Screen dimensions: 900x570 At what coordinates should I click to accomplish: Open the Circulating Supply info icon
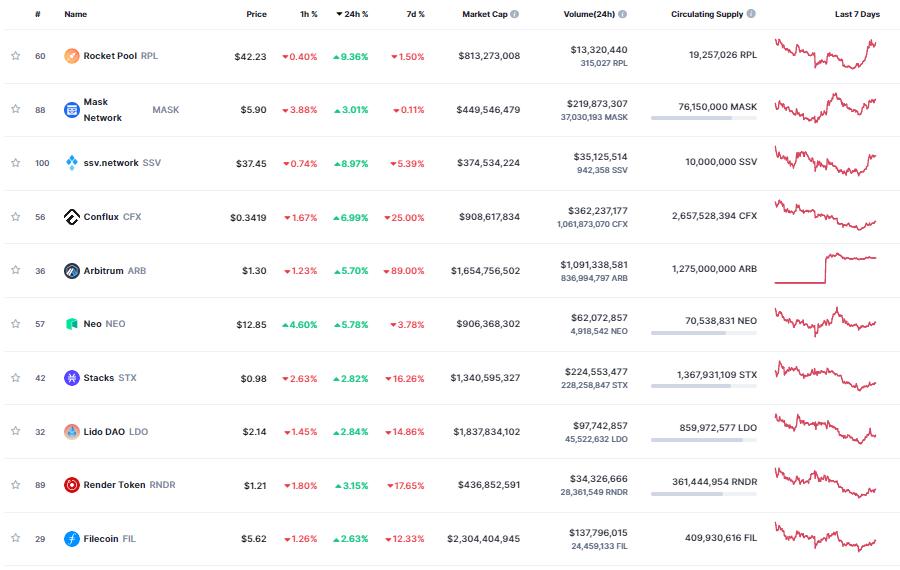click(x=751, y=13)
